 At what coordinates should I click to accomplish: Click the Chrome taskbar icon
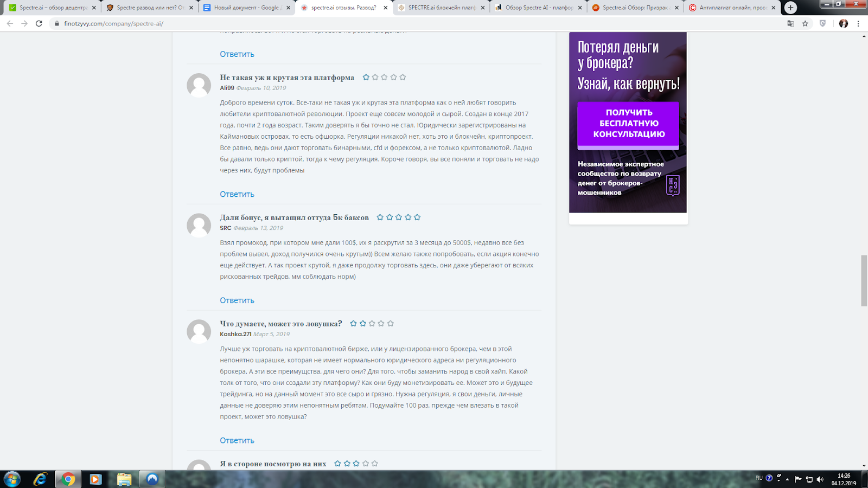tap(68, 479)
